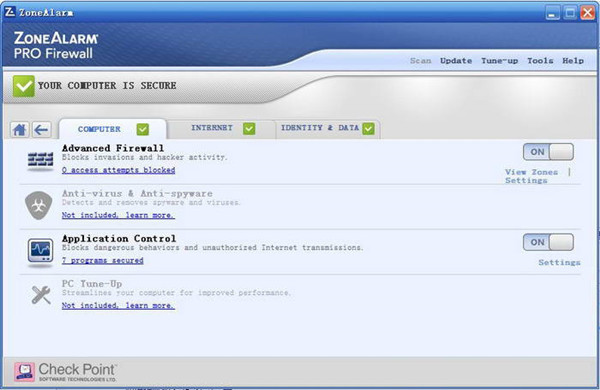
Task: Click the Home icon button
Action: coord(20,130)
